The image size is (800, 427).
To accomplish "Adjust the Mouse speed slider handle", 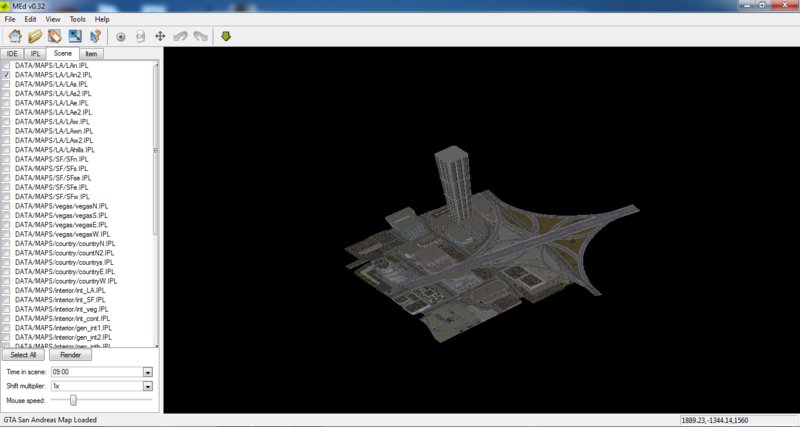I will tap(73, 400).
